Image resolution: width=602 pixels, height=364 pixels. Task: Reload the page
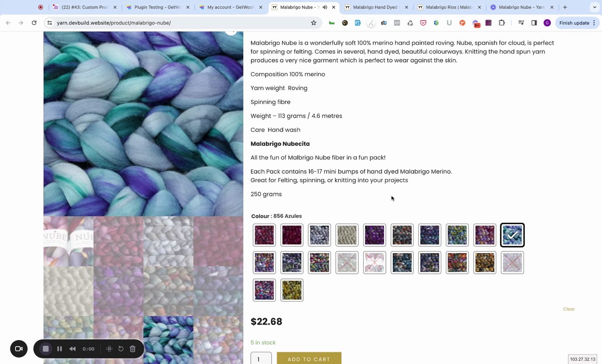tap(34, 23)
